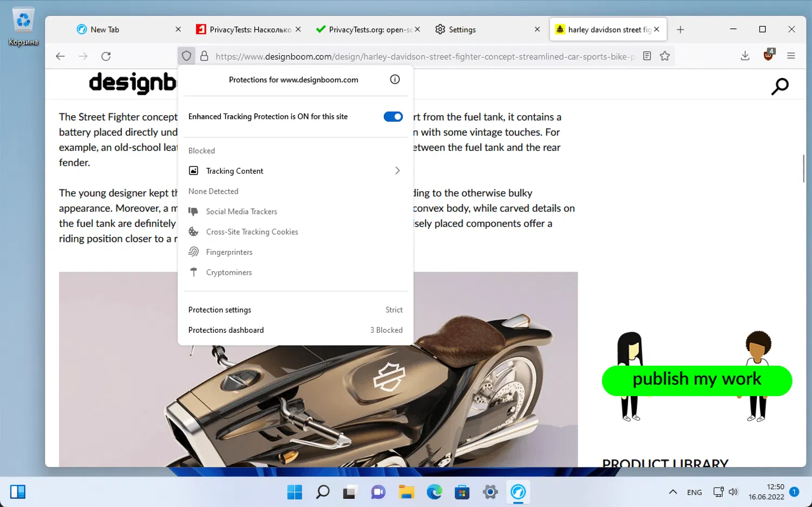Open the protections info circle icon
Image resolution: width=812 pixels, height=507 pixels.
tap(395, 80)
